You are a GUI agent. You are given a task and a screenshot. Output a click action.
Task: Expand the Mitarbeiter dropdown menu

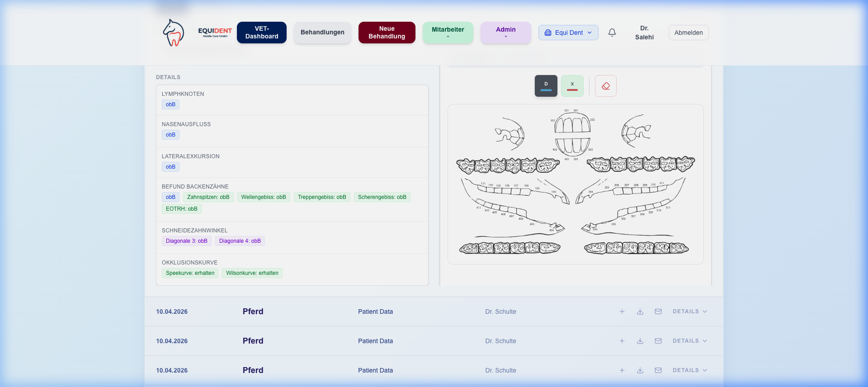tap(448, 33)
